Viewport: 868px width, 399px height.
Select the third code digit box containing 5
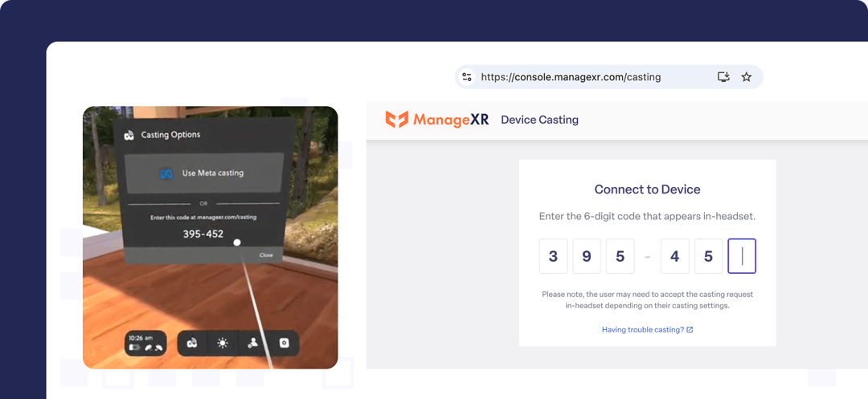620,256
